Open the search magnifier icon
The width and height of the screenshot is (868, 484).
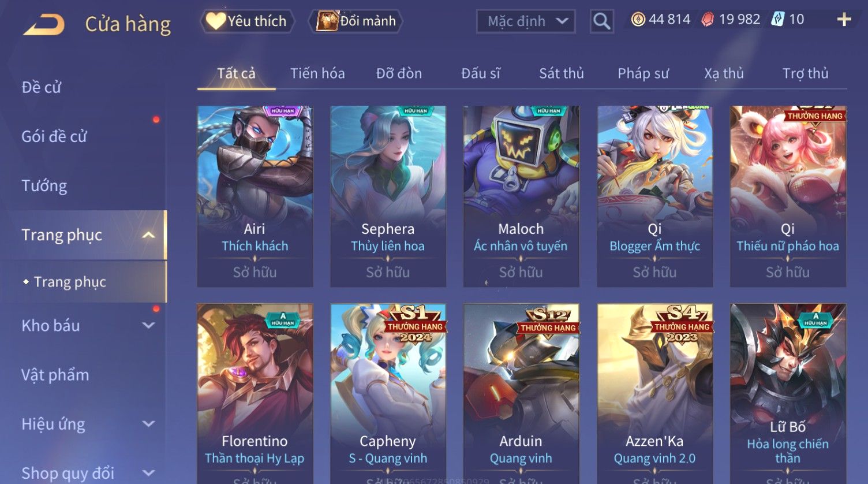[601, 21]
